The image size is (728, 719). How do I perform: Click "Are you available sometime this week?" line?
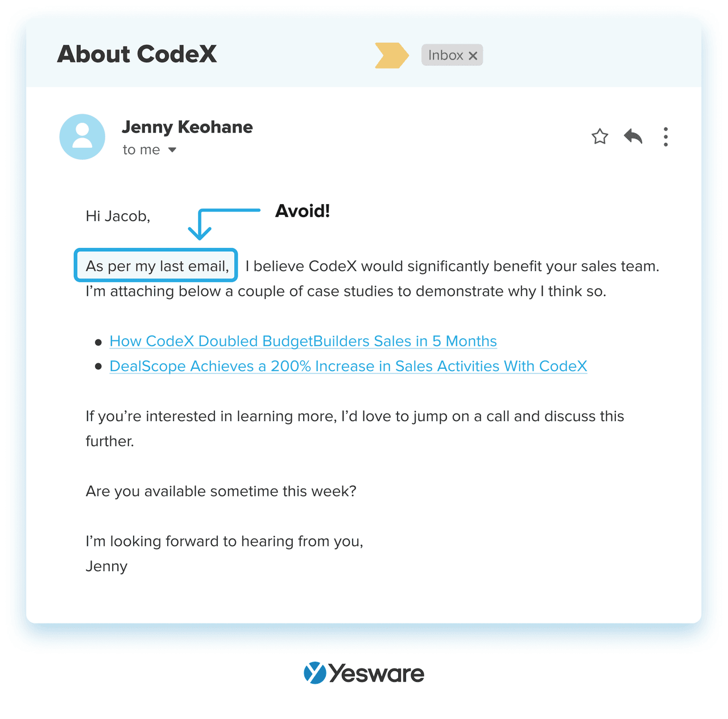tap(221, 491)
